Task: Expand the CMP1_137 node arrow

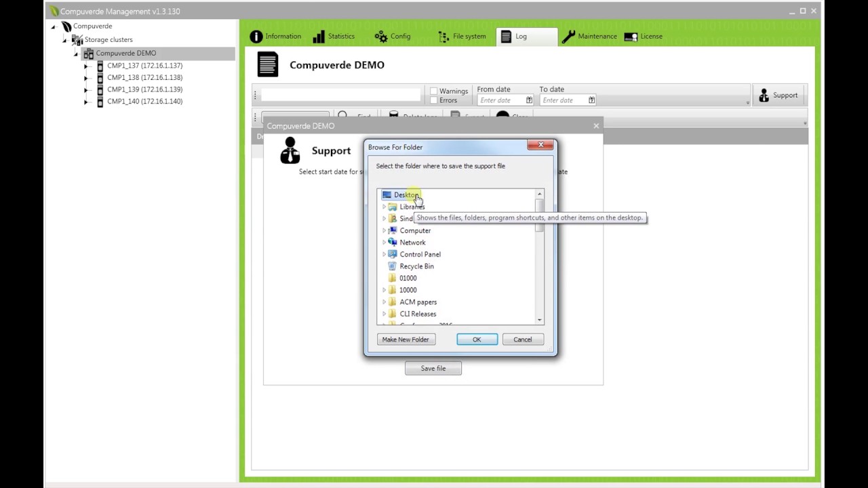Action: tap(86, 66)
